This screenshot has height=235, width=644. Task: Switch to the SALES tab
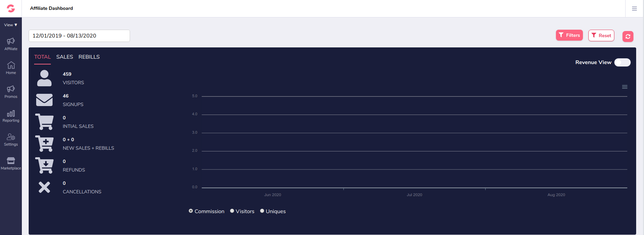[x=65, y=57]
